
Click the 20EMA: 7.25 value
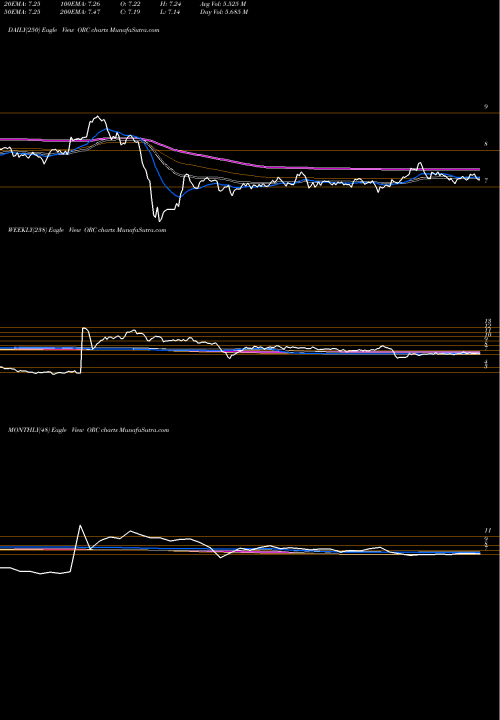click(x=21, y=3)
